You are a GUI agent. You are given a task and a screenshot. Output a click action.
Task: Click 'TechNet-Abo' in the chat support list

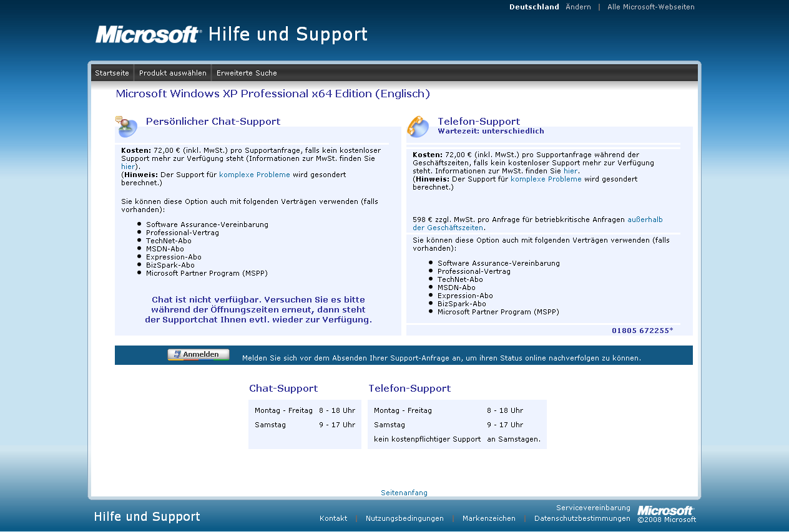pos(169,241)
